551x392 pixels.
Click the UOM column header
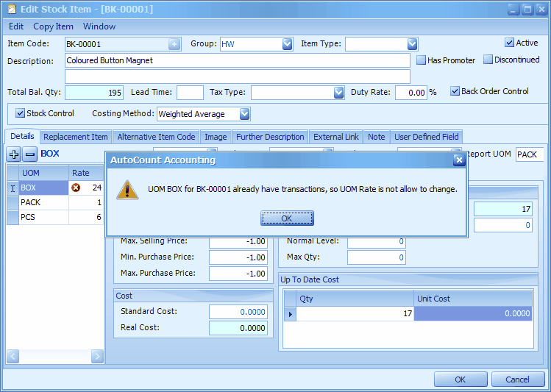tap(43, 173)
